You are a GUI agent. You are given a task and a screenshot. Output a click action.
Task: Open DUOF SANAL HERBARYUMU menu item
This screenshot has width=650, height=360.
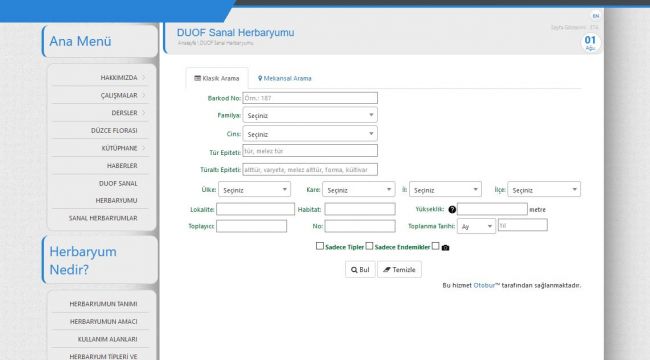[116, 192]
